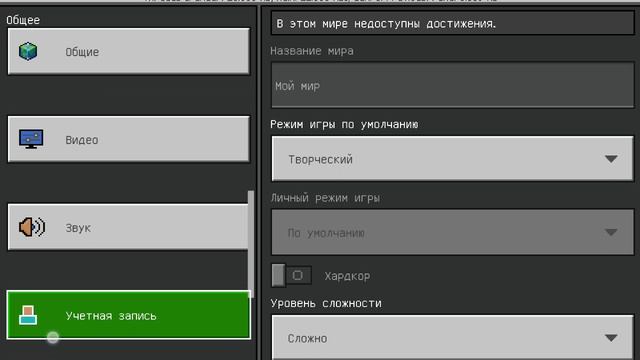Click the sidebar scrollbar handle
The width and height of the screenshot is (640, 360).
[x=251, y=244]
